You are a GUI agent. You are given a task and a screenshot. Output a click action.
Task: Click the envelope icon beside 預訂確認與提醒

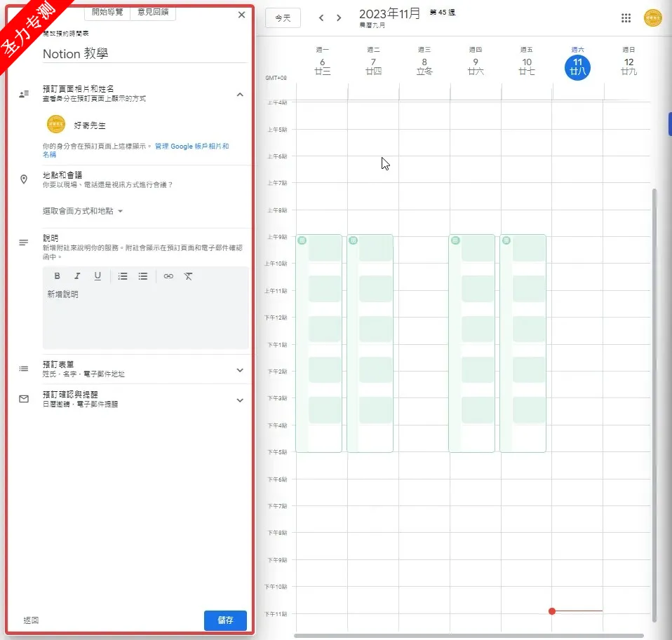[23, 398]
